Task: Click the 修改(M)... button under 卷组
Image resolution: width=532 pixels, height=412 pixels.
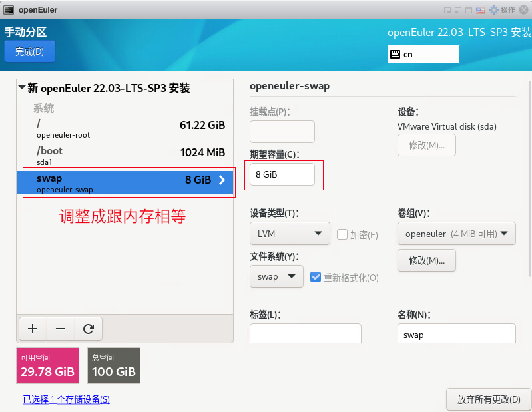Action: pyautogui.click(x=427, y=260)
